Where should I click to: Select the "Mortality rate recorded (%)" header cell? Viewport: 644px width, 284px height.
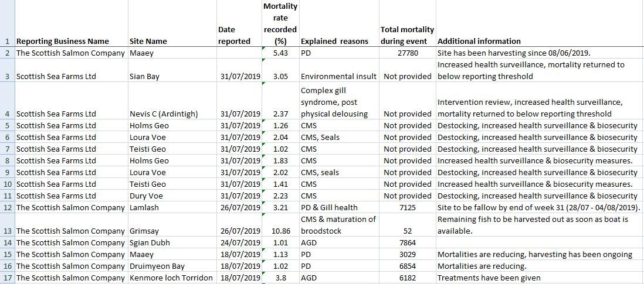tap(280, 23)
